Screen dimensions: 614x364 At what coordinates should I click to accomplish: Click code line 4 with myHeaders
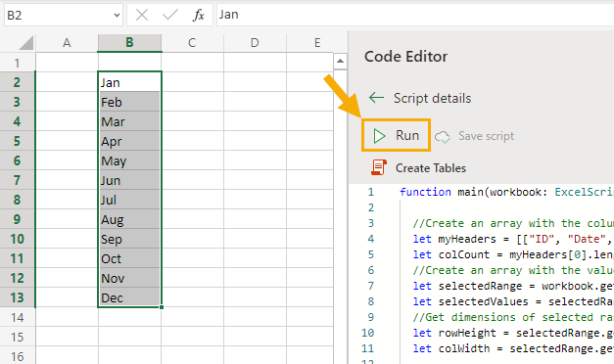point(506,239)
